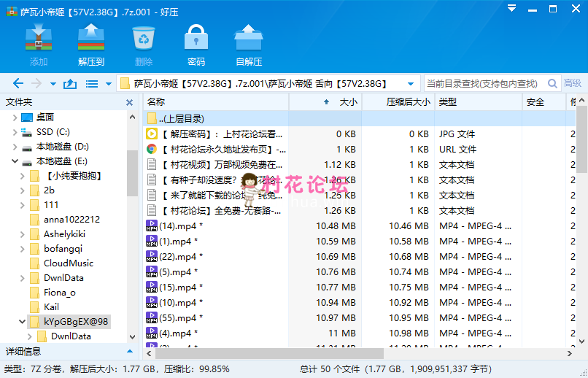Click the list view mode icon
This screenshot has width=588, height=378.
tap(91, 84)
